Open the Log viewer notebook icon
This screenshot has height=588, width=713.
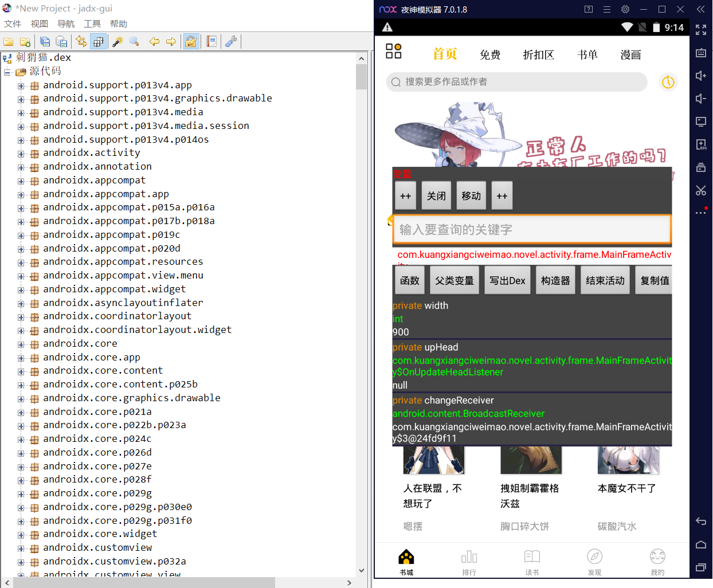pyautogui.click(x=211, y=42)
